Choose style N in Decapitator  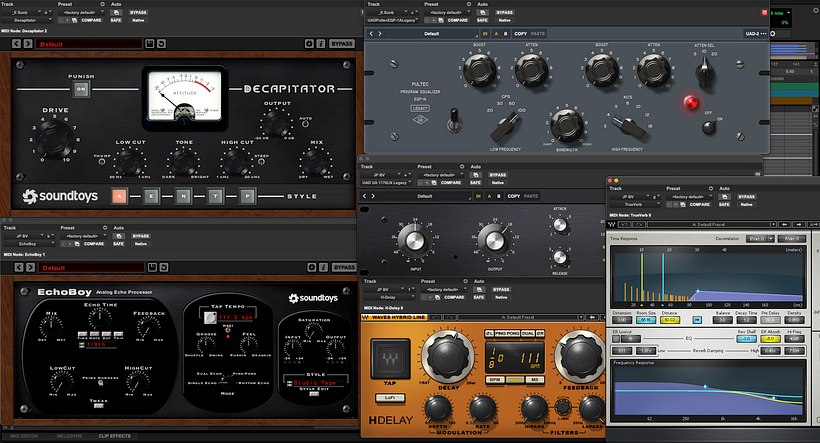[x=183, y=197]
